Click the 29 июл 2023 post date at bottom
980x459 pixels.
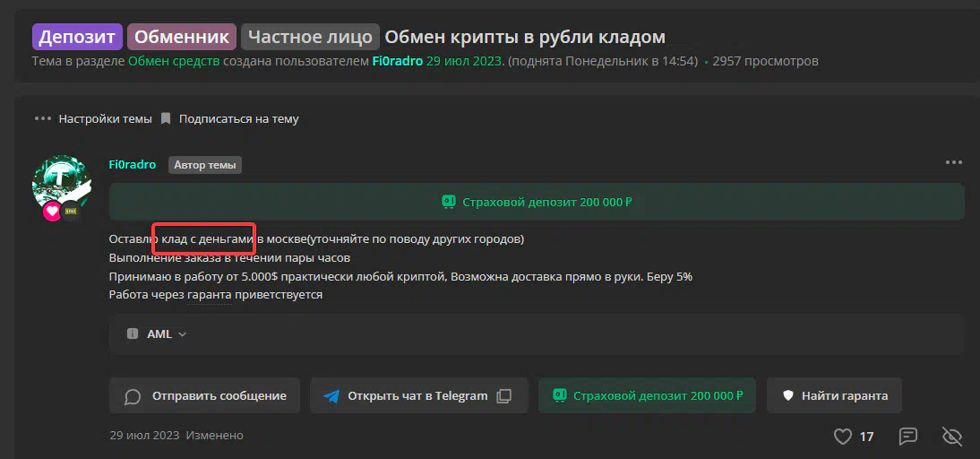click(x=144, y=435)
